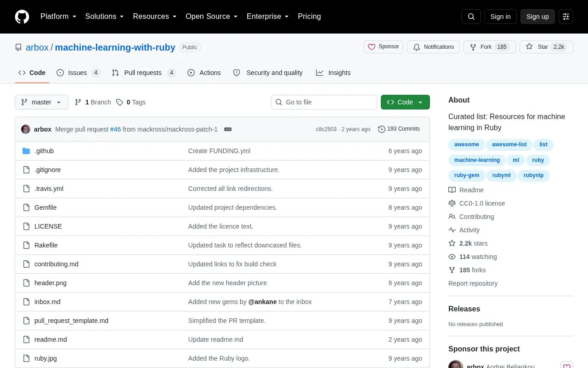
Task: Open the Readme link in About
Action: pos(466,190)
